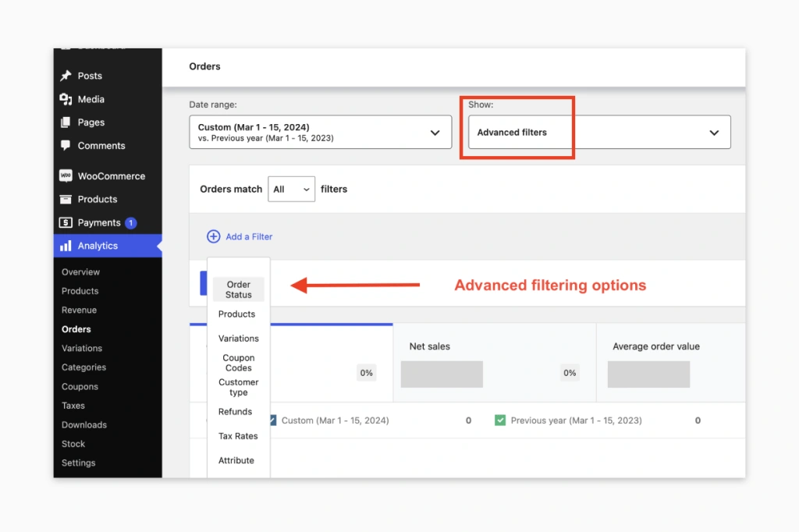
Task: Click the WooCommerce logo icon
Action: pyautogui.click(x=66, y=176)
